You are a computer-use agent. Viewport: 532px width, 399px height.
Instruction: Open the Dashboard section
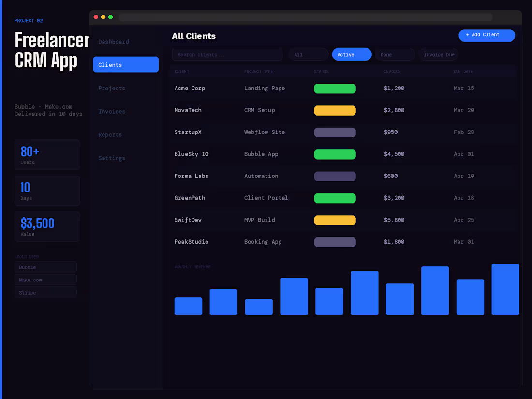coord(114,42)
